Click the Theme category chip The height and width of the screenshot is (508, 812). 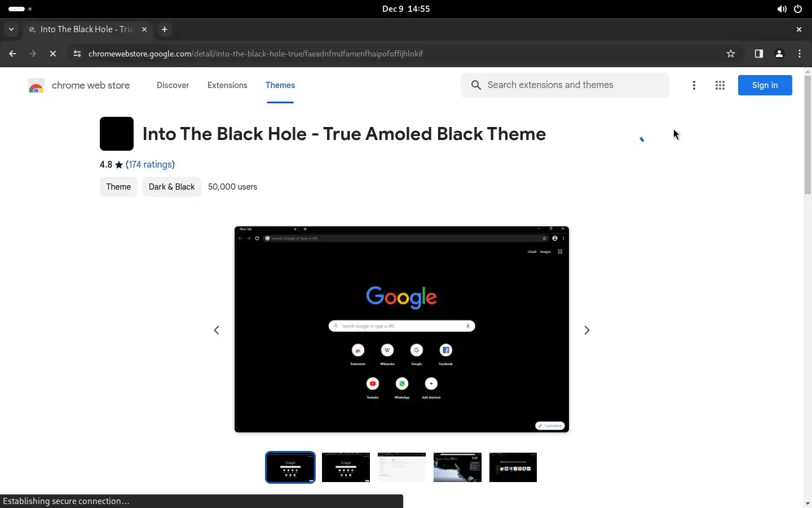coord(118,187)
